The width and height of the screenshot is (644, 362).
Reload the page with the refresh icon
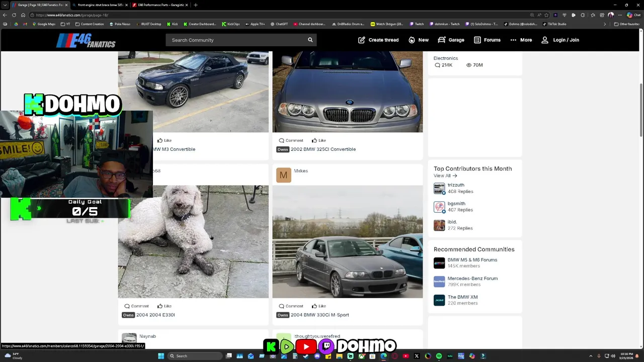(x=14, y=15)
